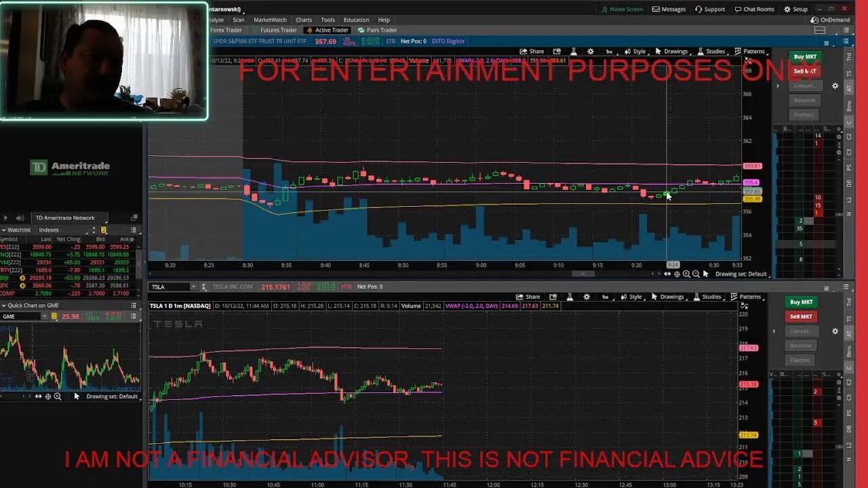Open TSLA chart settings gear
This screenshot has height=488, width=868.
pos(586,297)
